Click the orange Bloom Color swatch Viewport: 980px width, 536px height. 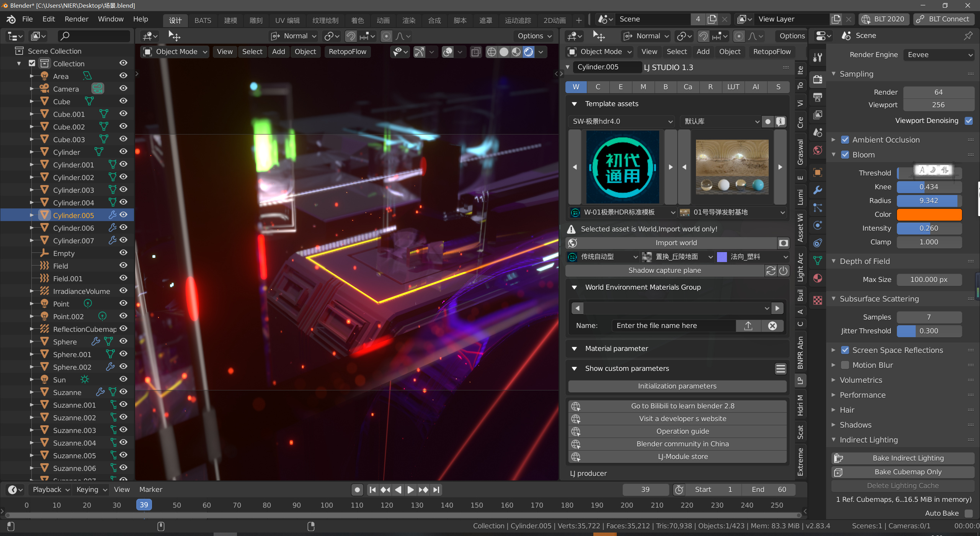(929, 215)
